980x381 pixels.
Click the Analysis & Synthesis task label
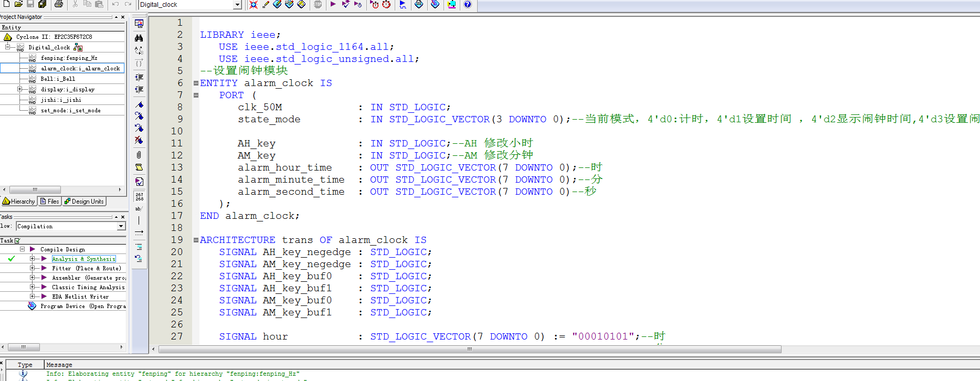(83, 259)
